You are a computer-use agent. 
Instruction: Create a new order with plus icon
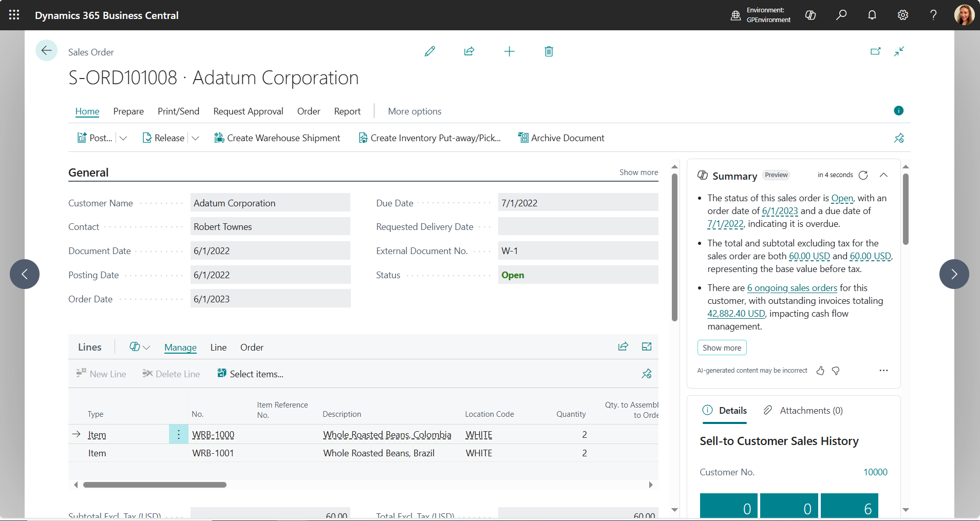point(509,51)
